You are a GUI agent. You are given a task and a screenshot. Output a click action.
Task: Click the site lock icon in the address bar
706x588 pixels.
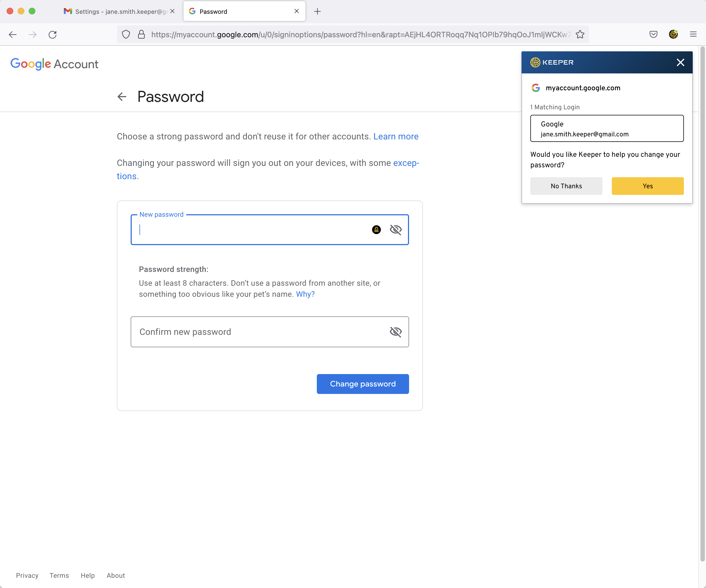[141, 34]
